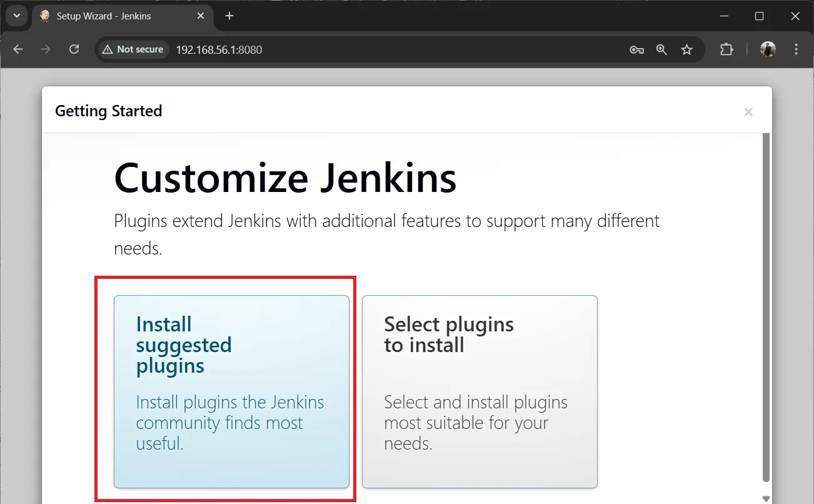Open the password manager key icon
Viewport: 814px width, 504px height.
636,49
